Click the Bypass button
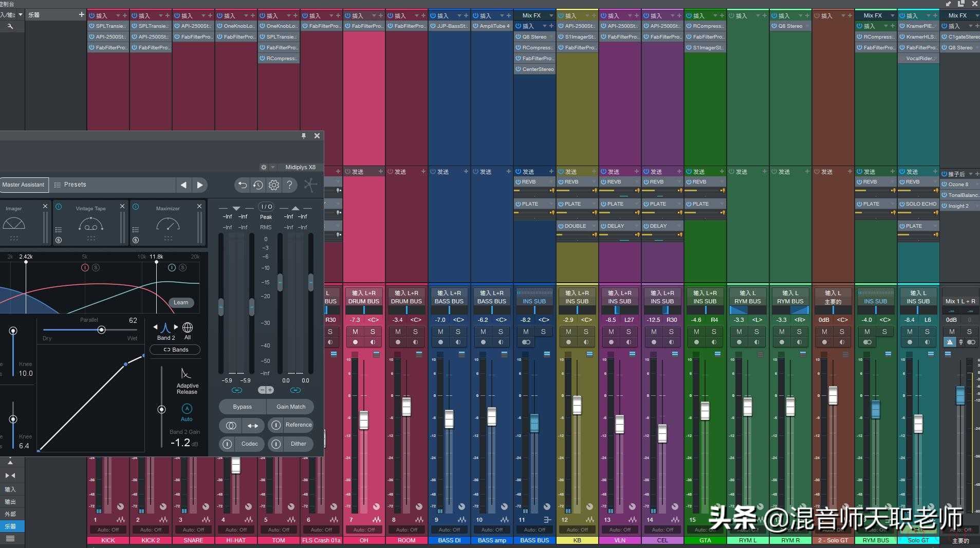This screenshot has width=980, height=548. [242, 407]
